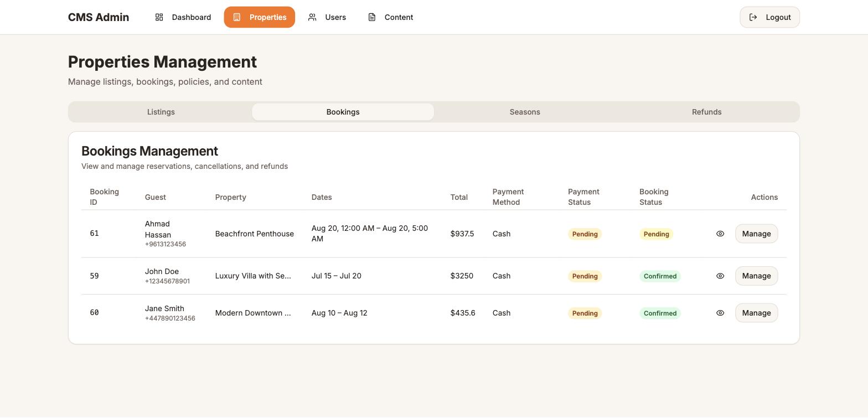Switch to the Listings tab
Viewport: 868px width, 418px height.
(161, 112)
